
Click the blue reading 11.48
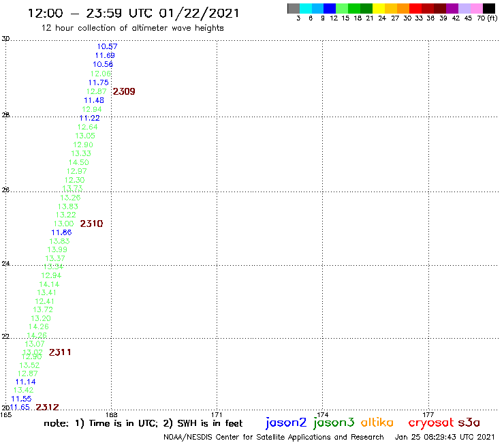point(94,100)
